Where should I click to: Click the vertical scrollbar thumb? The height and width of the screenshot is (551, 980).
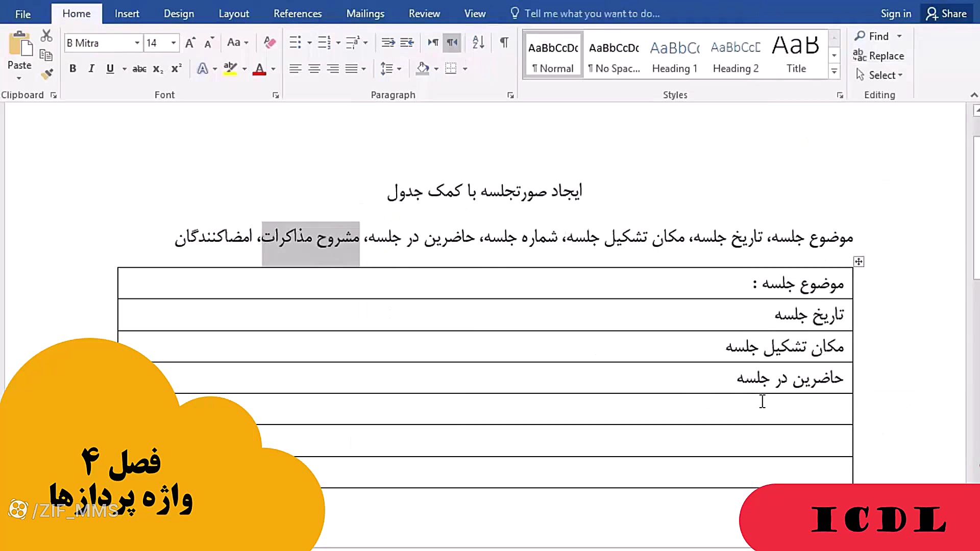coord(976,207)
